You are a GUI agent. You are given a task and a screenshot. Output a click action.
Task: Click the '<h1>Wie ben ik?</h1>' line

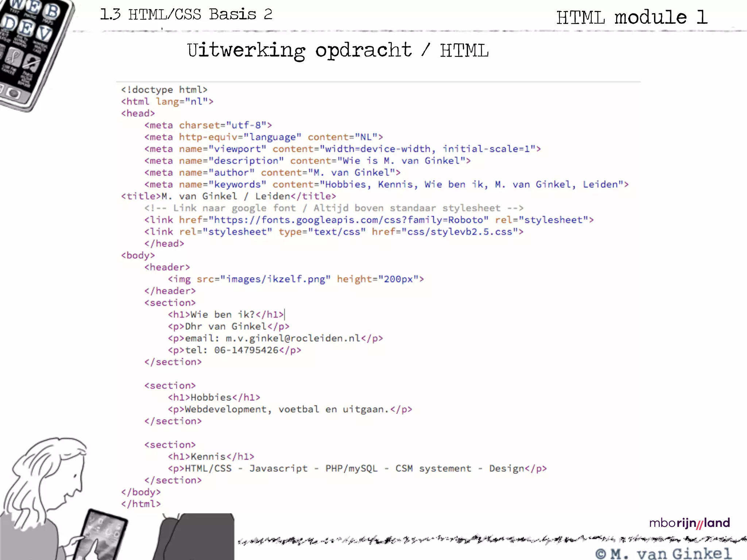226,315
